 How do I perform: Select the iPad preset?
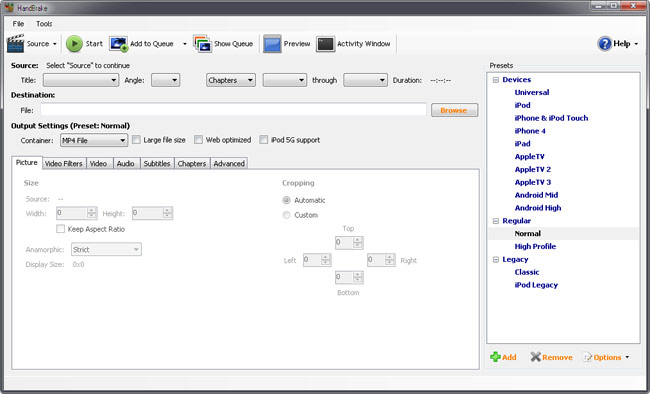tap(522, 144)
